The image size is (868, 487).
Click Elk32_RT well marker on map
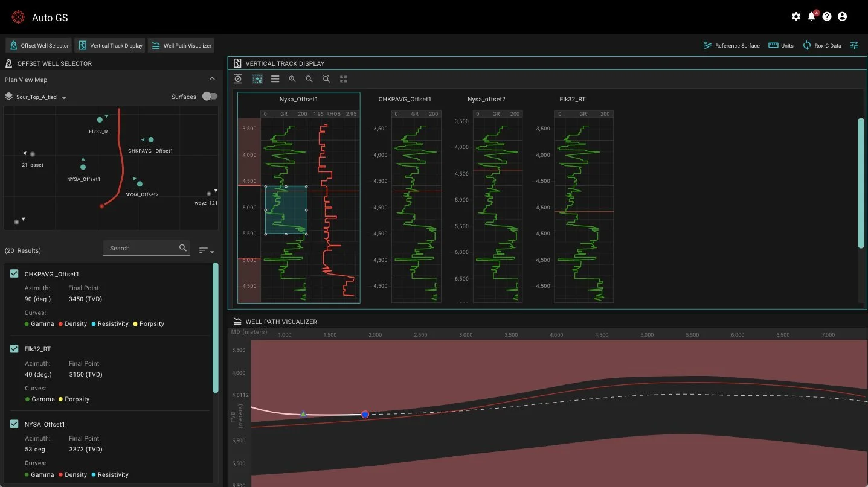[x=100, y=120]
